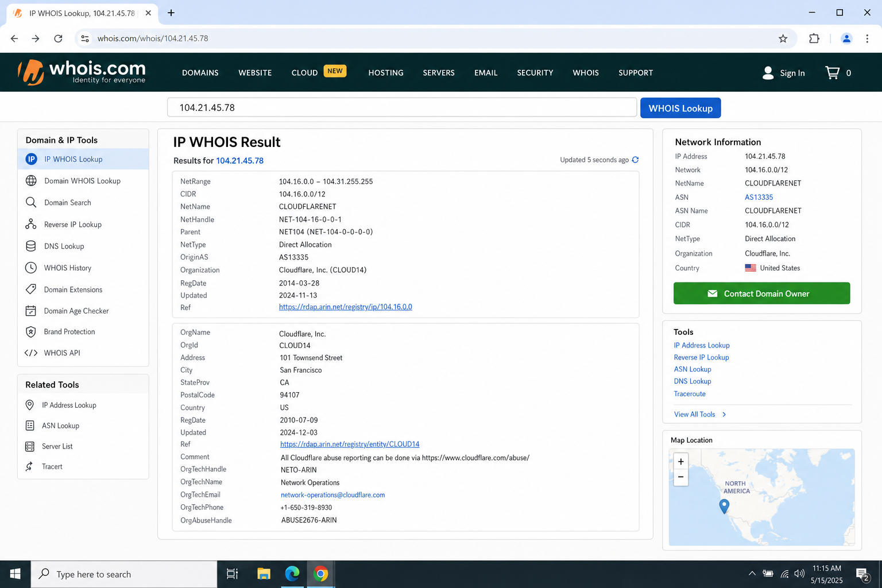Click the code brackets icon beside WHOIS API
Image resolution: width=882 pixels, height=588 pixels.
tap(31, 353)
